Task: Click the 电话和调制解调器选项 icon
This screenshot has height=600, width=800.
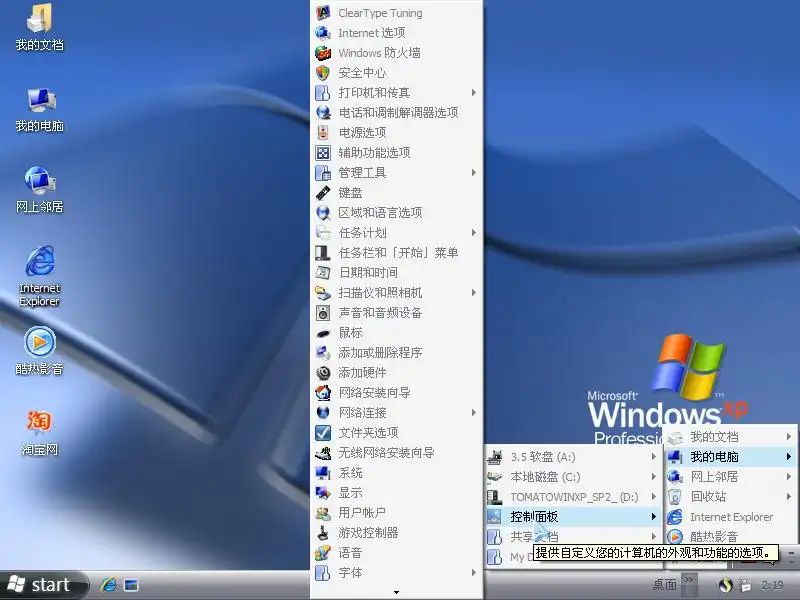Action: click(x=323, y=113)
